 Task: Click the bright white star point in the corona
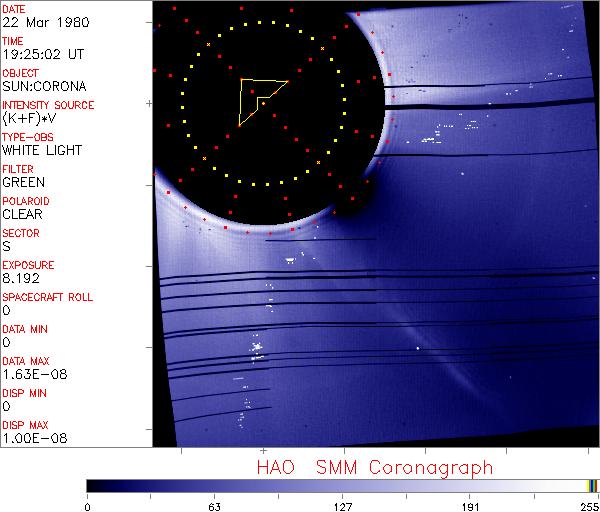(x=418, y=348)
